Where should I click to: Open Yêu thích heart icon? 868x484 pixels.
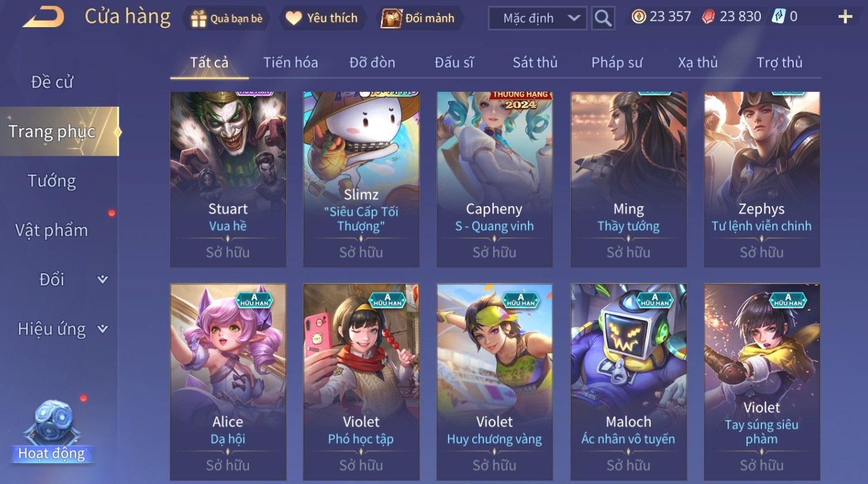294,18
